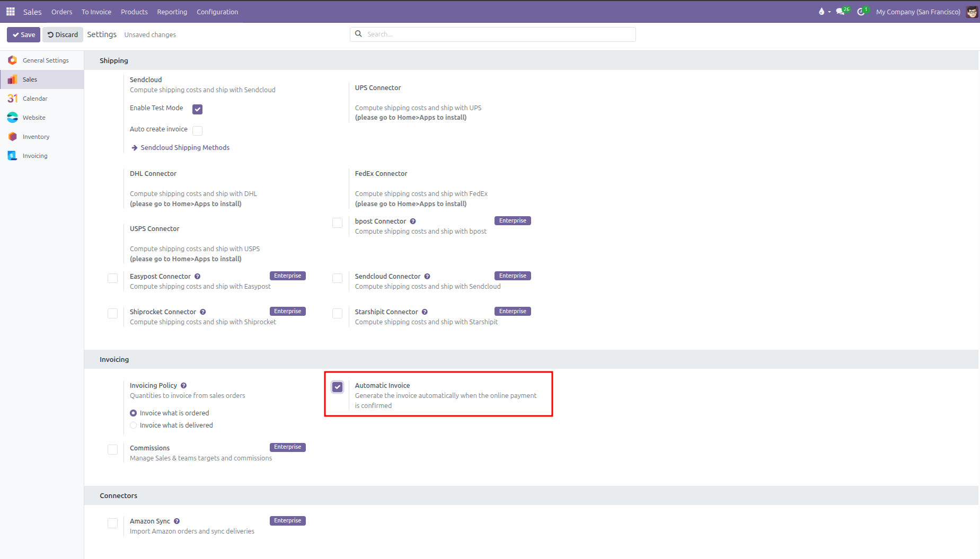Open the user avatar menu
The image size is (980, 559).
[972, 12]
